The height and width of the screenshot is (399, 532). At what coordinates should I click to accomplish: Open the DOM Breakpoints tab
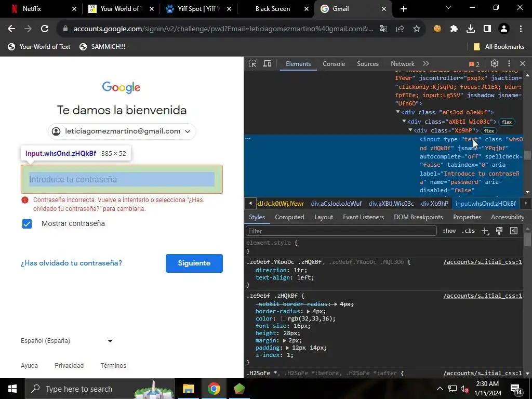(x=418, y=217)
